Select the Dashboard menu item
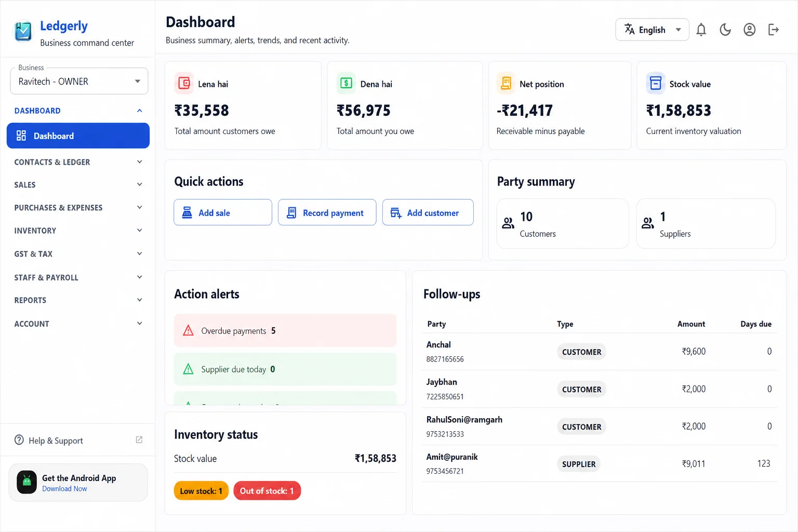This screenshot has width=798, height=532. click(78, 136)
